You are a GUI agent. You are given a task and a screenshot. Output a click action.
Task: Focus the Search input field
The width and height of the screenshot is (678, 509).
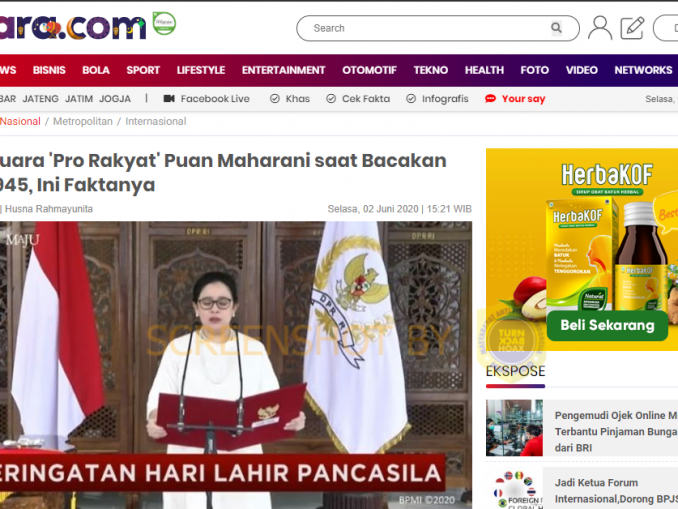(x=438, y=28)
